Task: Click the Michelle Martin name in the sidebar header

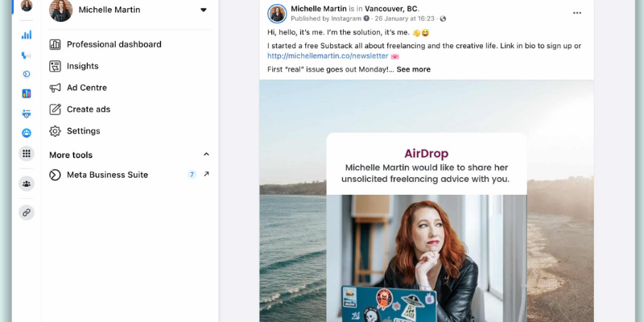Action: click(109, 10)
